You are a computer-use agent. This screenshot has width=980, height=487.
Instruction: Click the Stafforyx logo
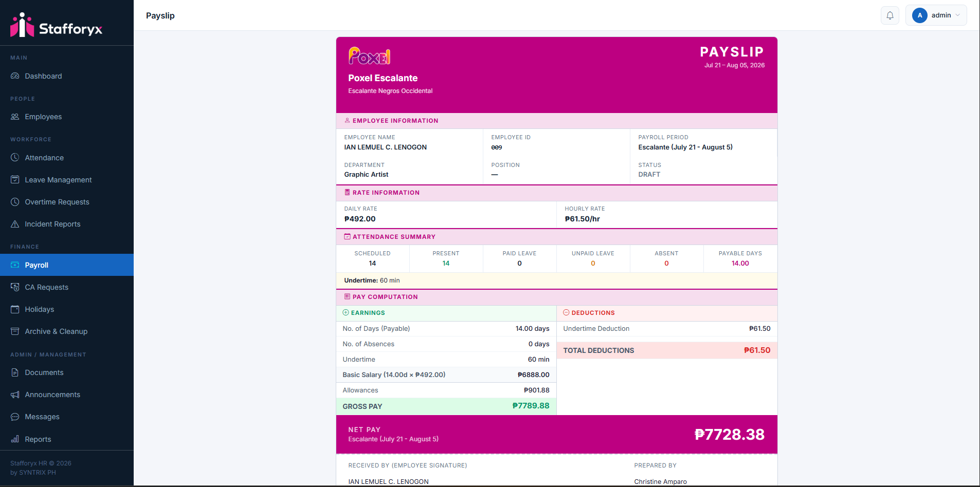pos(56,25)
